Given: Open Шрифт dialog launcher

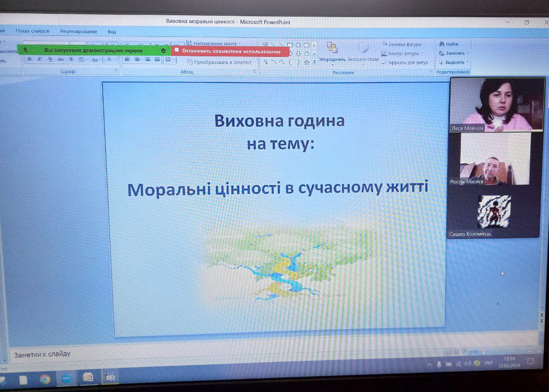Looking at the screenshot, I should (116, 71).
